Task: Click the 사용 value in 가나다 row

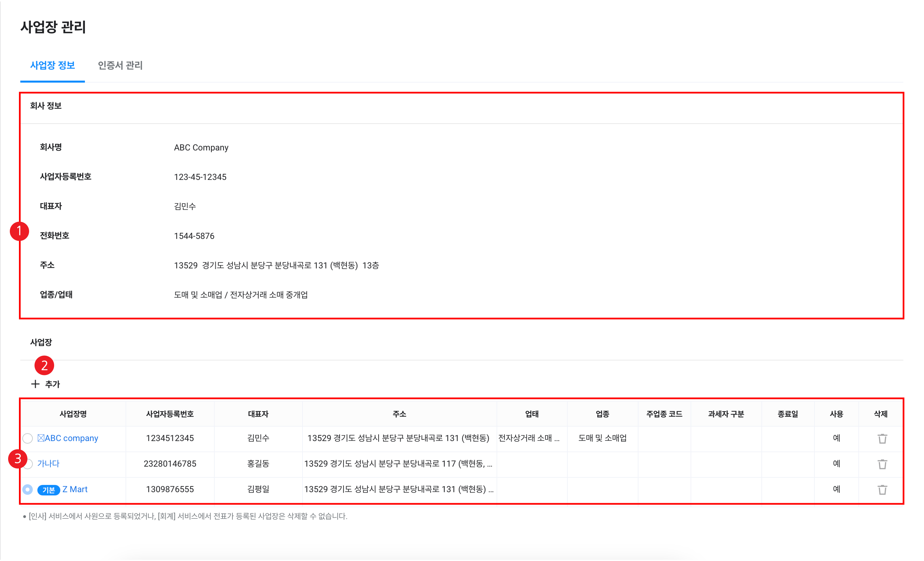Action: [x=836, y=464]
